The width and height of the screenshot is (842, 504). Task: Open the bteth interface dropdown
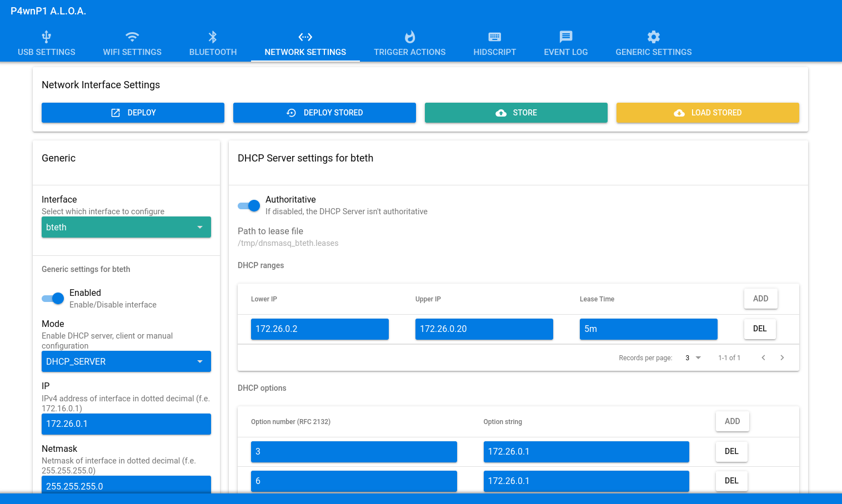tap(126, 228)
